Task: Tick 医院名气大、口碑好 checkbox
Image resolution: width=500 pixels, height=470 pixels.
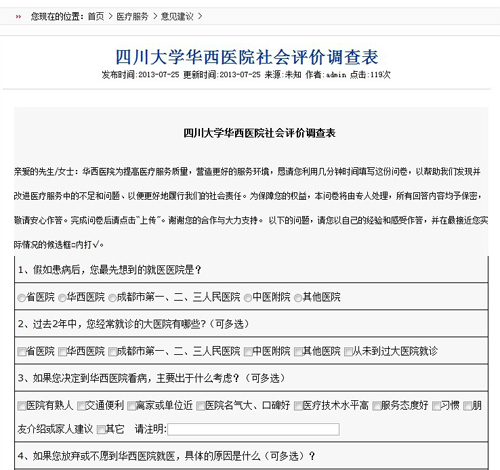Action: (201, 406)
